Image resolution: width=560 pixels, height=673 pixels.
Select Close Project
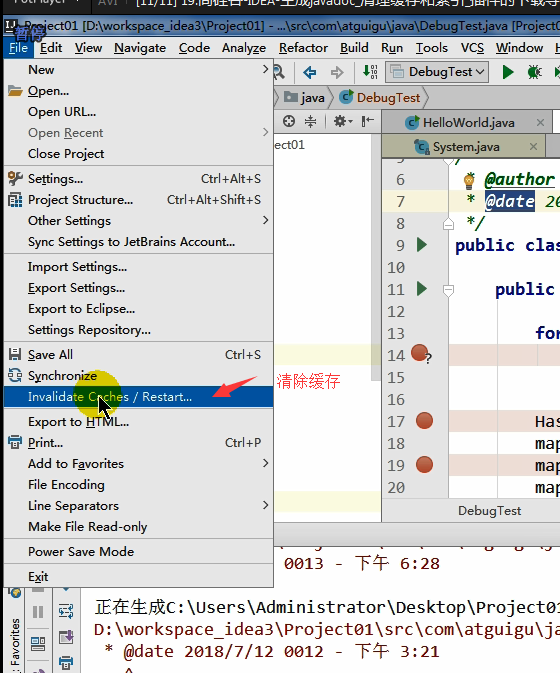pyautogui.click(x=139, y=154)
